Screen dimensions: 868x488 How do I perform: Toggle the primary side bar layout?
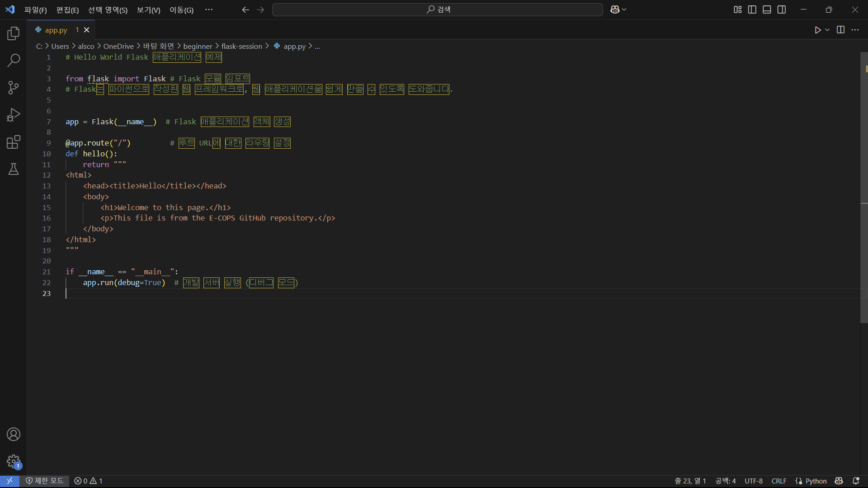pos(752,9)
